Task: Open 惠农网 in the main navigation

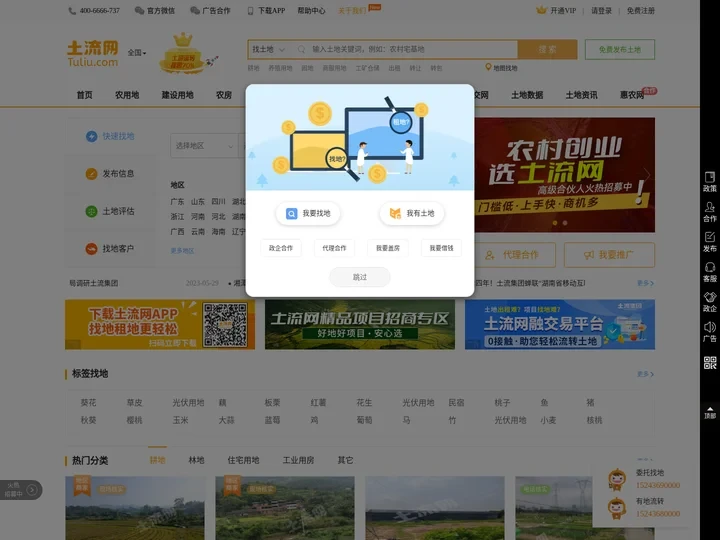Action: [x=632, y=95]
